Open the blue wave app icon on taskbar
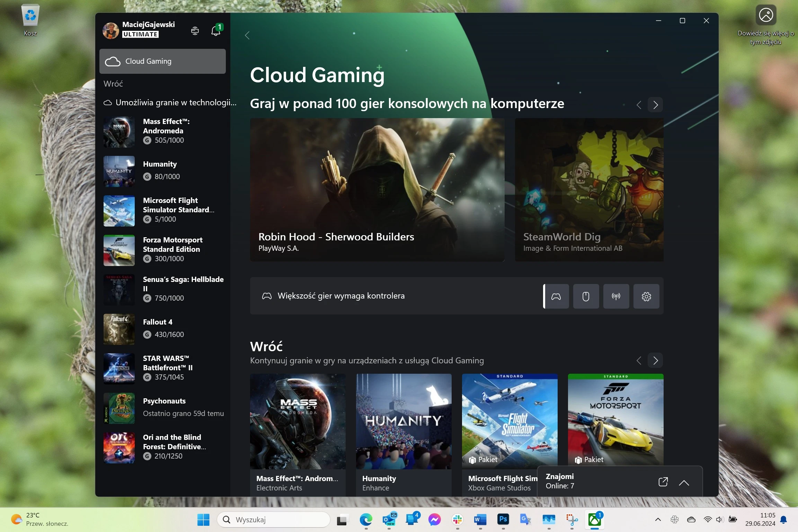 point(549,520)
